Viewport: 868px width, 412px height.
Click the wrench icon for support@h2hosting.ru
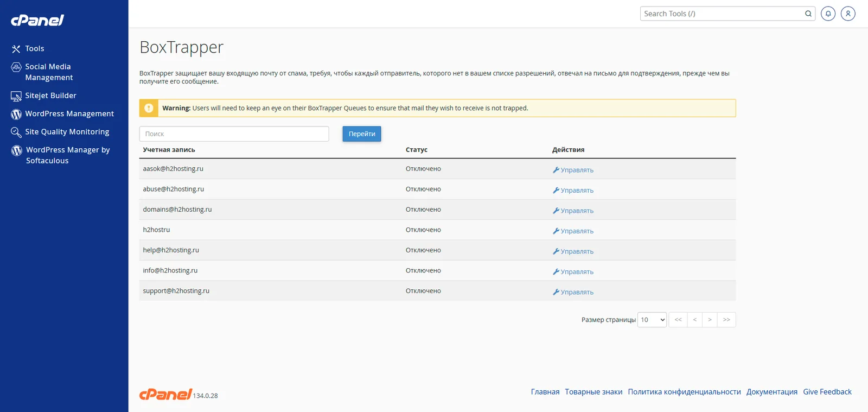(556, 292)
